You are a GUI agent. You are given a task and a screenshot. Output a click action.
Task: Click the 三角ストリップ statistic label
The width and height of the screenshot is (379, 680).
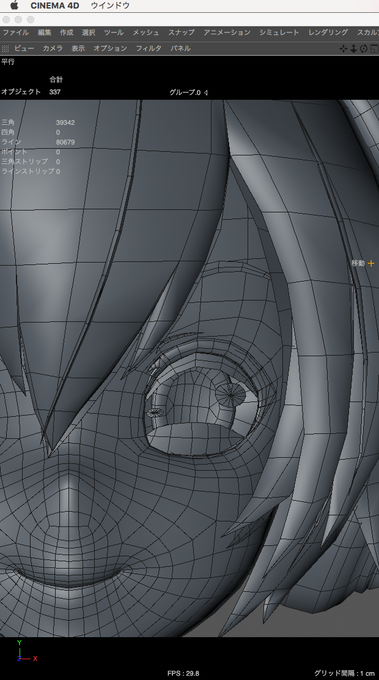24,161
